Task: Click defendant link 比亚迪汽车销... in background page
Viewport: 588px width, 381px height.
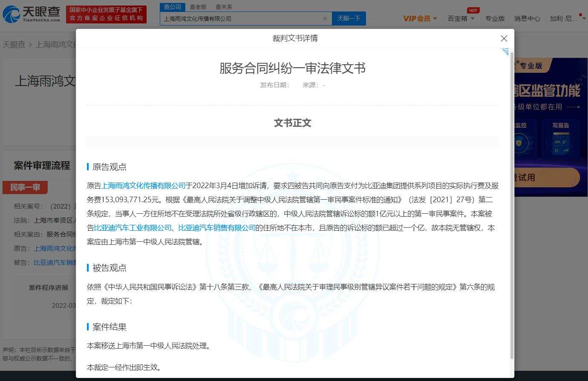Action: tap(55, 262)
